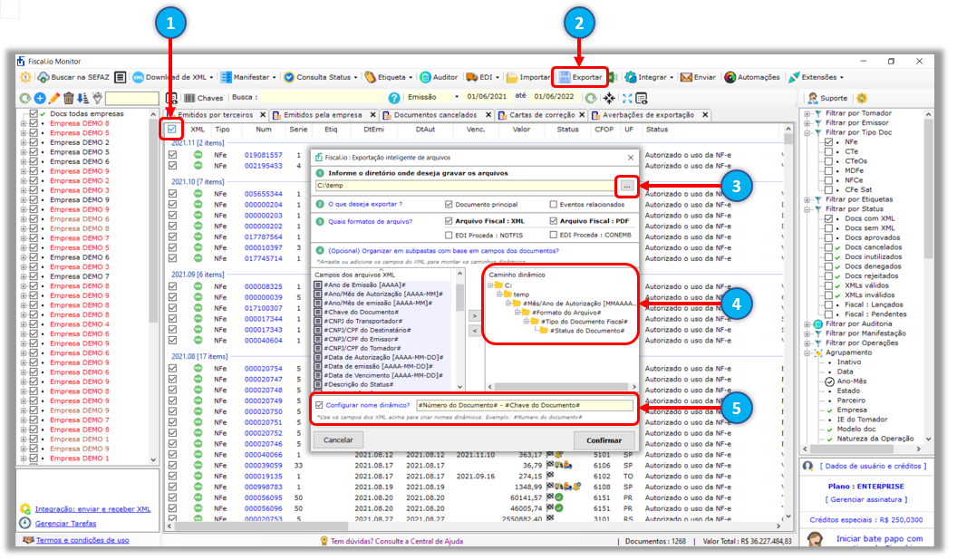Click the horizontal scrollbar of Caminho dinâmico
This screenshot has width=957, height=560.
pos(562,387)
